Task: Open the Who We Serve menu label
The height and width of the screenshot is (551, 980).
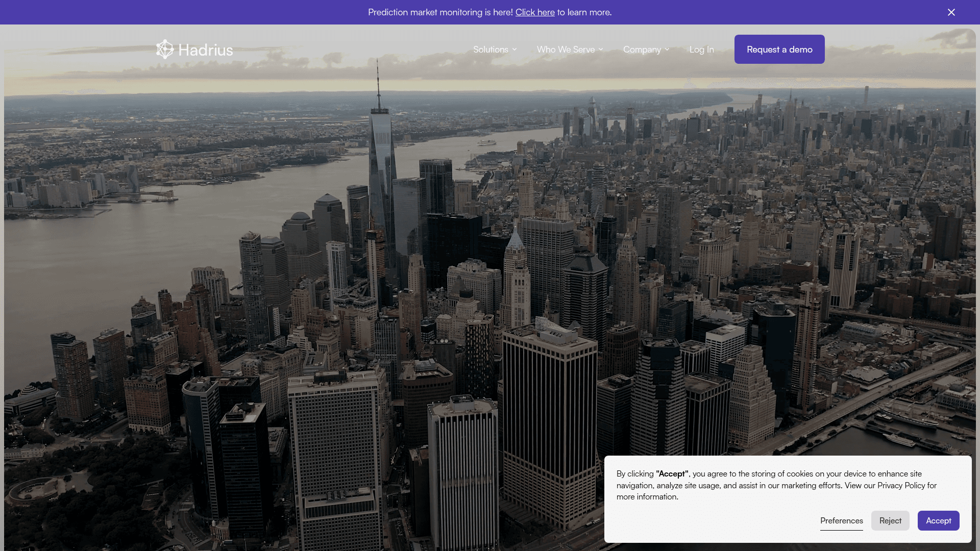Action: (566, 49)
